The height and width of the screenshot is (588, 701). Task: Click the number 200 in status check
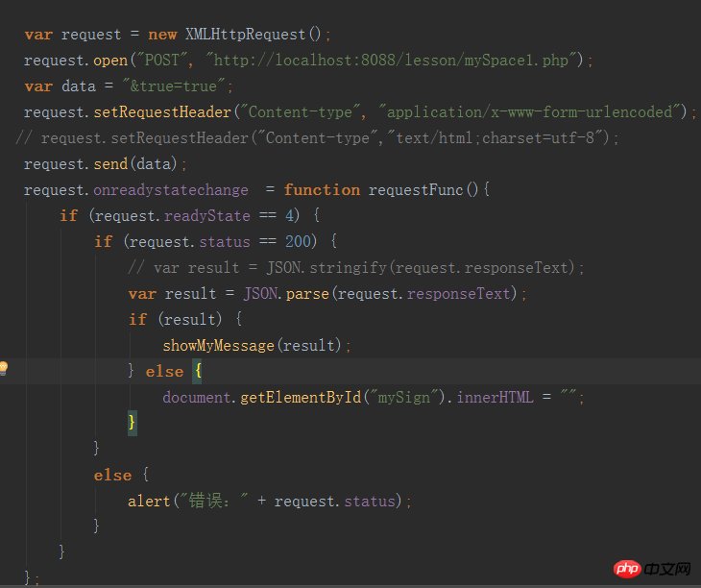tap(298, 242)
